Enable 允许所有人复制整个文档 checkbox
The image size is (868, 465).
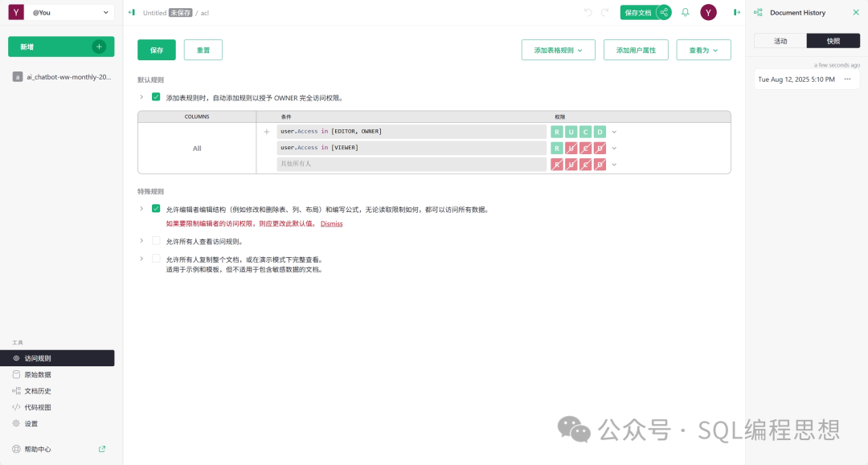pos(156,259)
